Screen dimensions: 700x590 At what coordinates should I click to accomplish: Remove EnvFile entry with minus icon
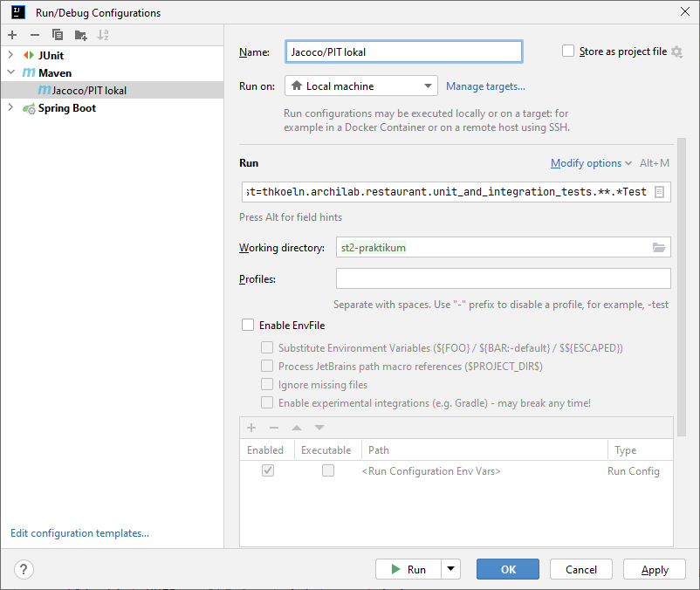(x=274, y=428)
